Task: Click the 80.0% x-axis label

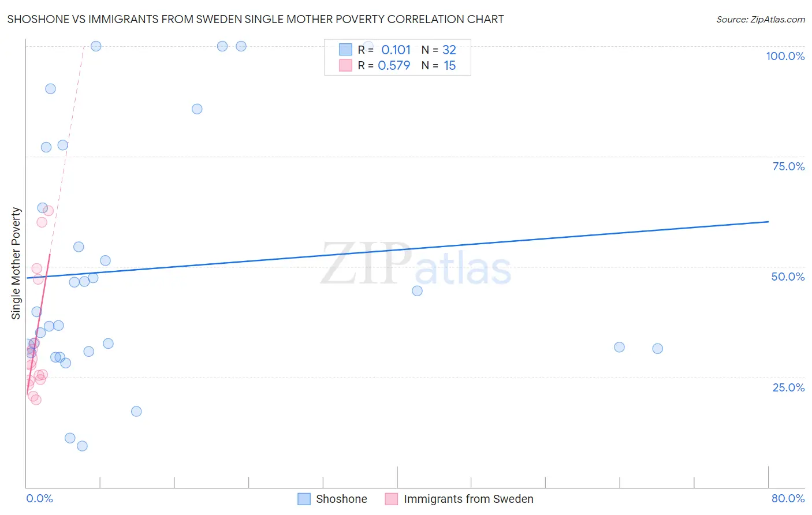Action: [x=788, y=498]
